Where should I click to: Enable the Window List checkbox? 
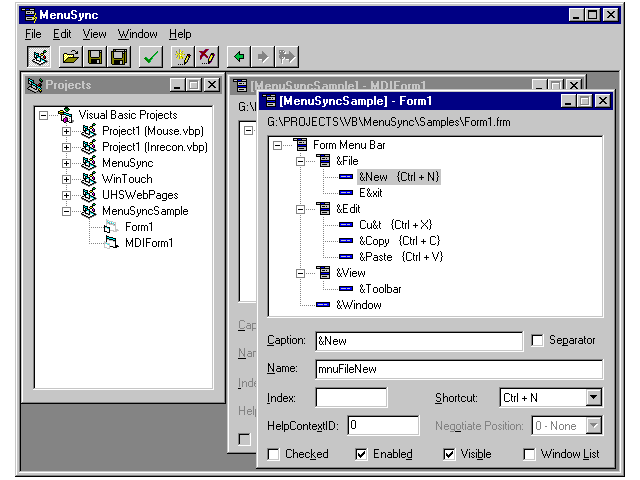tap(529, 454)
